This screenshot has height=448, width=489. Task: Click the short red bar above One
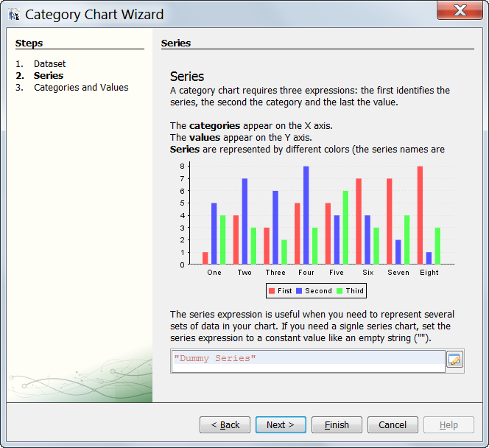click(x=205, y=258)
